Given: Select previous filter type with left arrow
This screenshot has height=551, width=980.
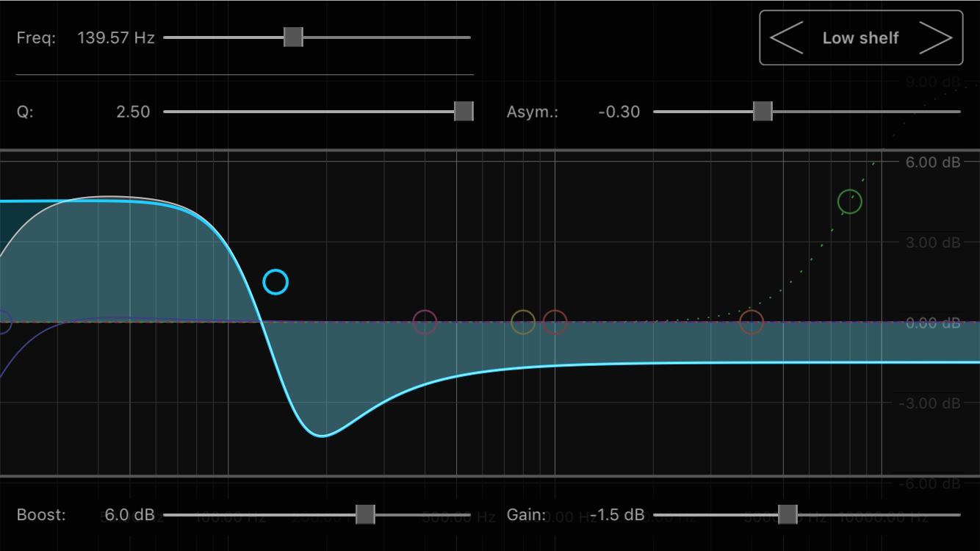Looking at the screenshot, I should coord(786,38).
